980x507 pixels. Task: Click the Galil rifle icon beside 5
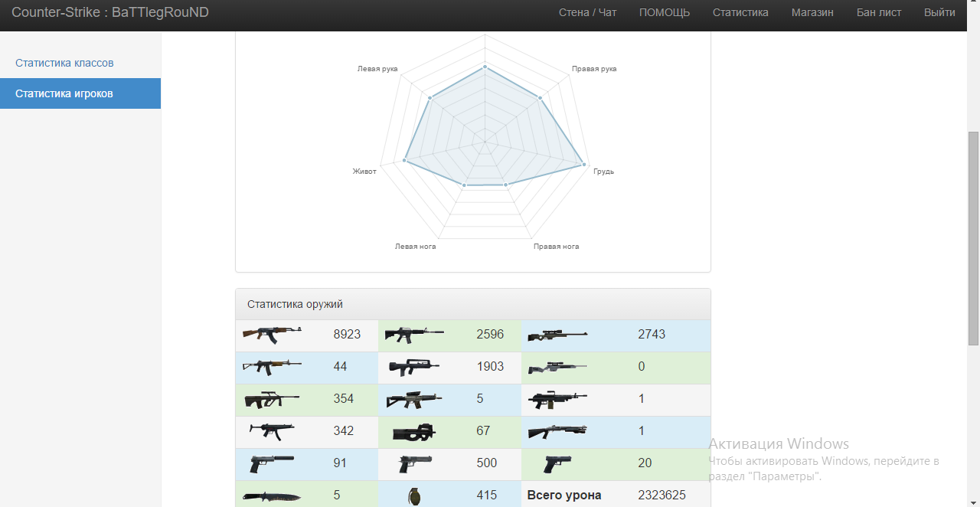[x=414, y=399]
